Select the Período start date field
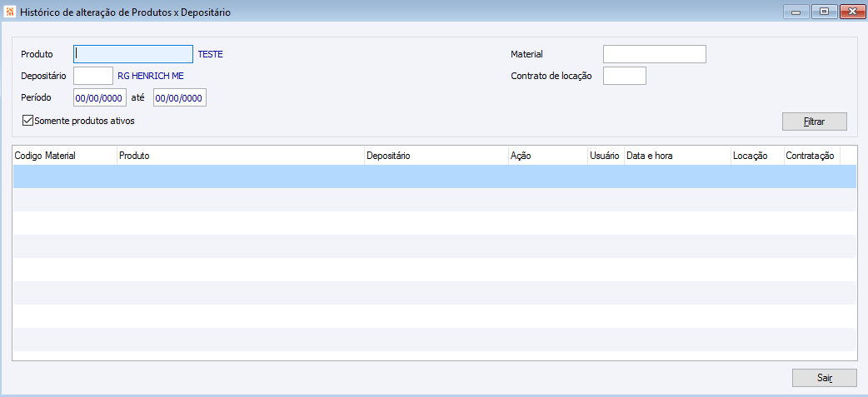Screen dimensions: 868x397 [100, 98]
